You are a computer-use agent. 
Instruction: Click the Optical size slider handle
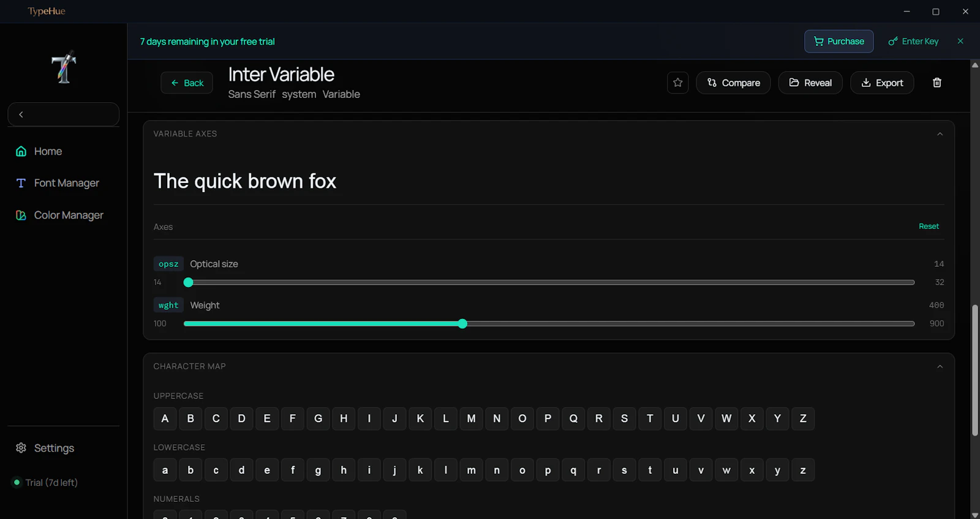click(x=188, y=282)
